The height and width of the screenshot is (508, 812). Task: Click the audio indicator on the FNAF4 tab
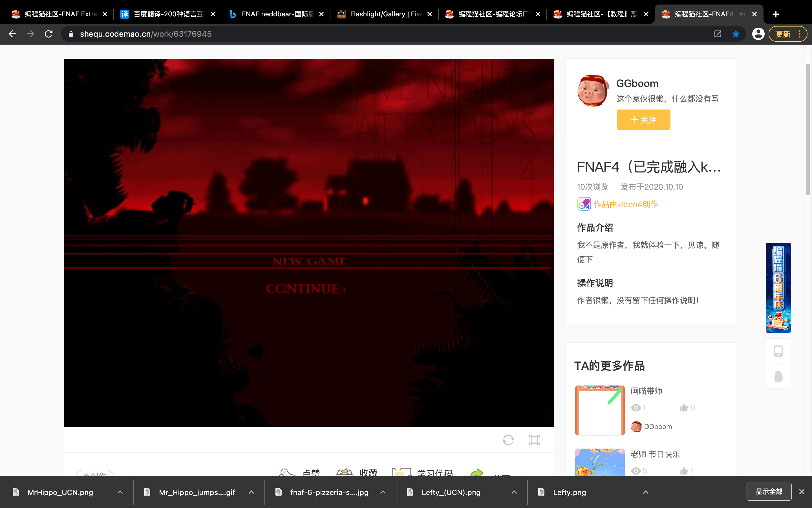point(742,14)
